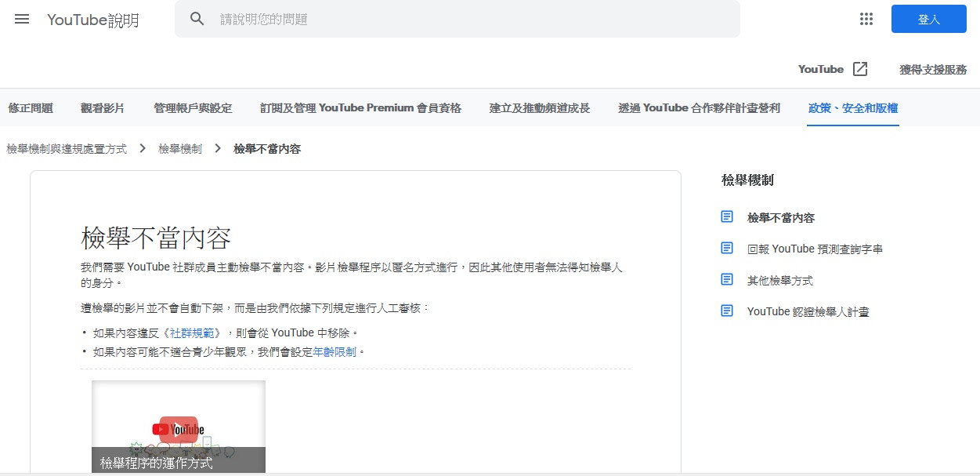The width and height of the screenshot is (980, 476).
Task: Open the Google apps grid
Action: point(866,20)
